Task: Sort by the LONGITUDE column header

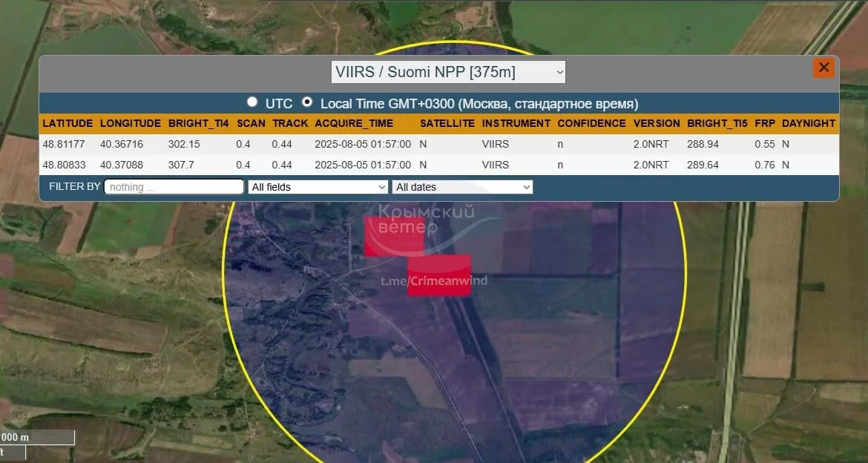Action: [131, 123]
